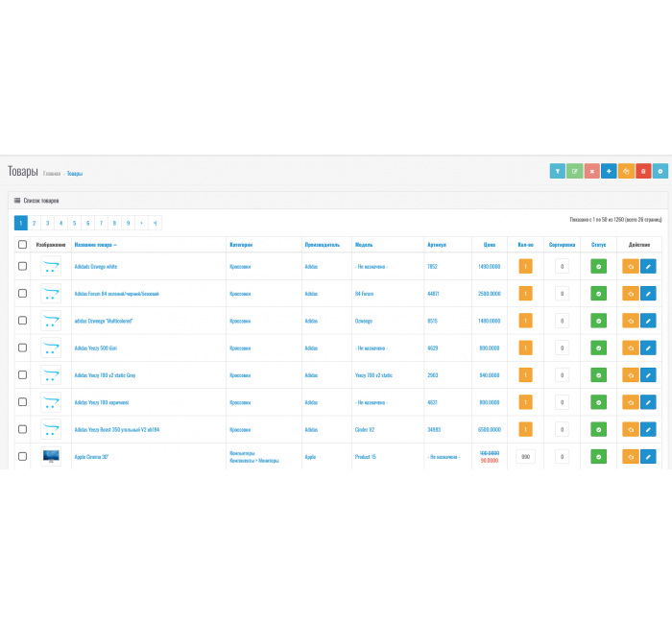Image resolution: width=672 pixels, height=624 pixels.
Task: Click the Cinder V2 model cell
Action: [364, 429]
